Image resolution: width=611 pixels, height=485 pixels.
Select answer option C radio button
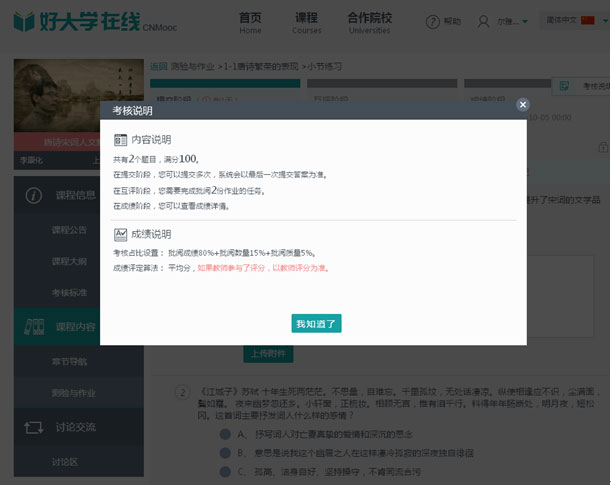point(226,469)
